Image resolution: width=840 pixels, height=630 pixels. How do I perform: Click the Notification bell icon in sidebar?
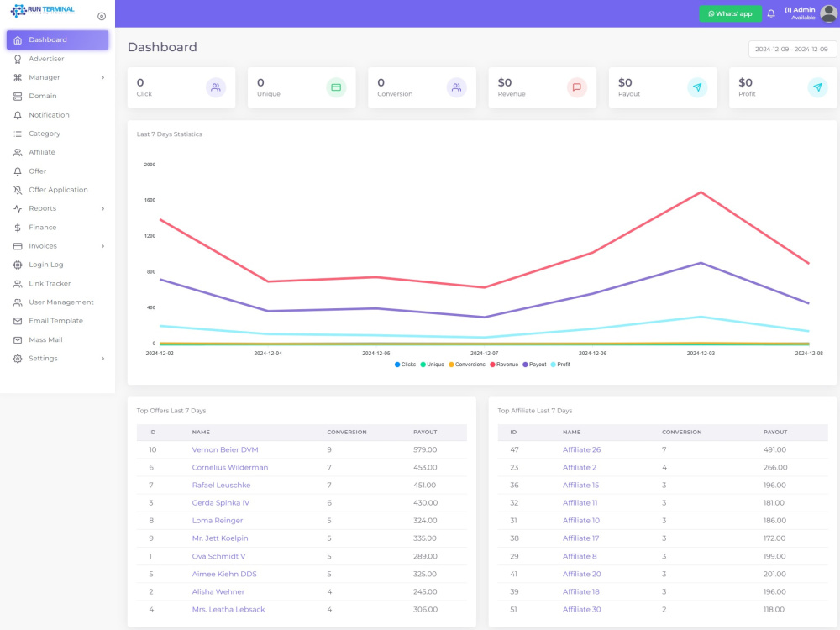click(x=18, y=115)
